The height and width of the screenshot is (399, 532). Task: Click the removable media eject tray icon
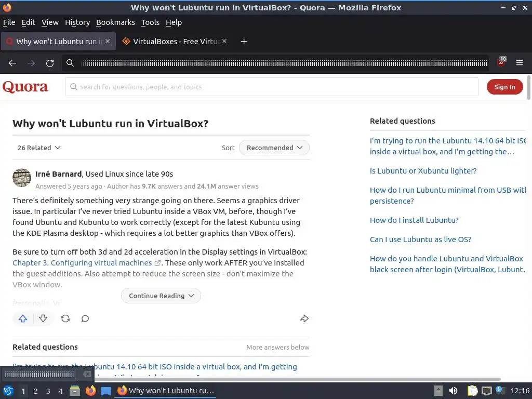438,391
